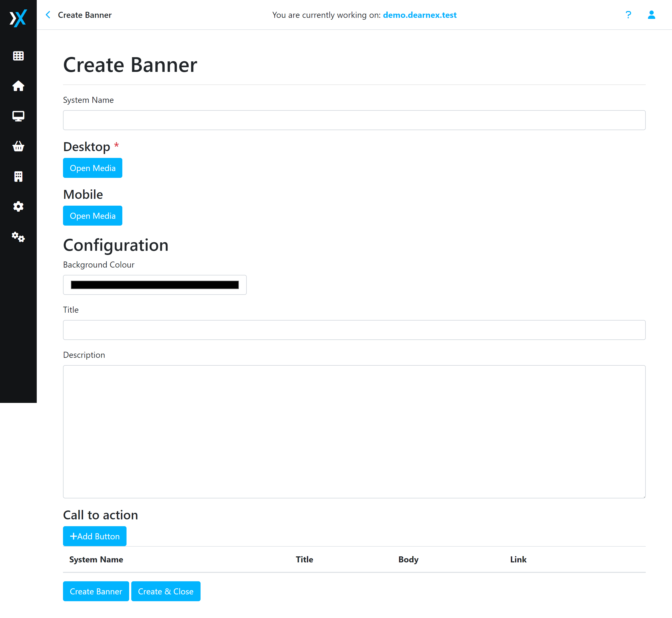The width and height of the screenshot is (672, 618).
Task: Click Open Media under Mobile
Action: [92, 216]
